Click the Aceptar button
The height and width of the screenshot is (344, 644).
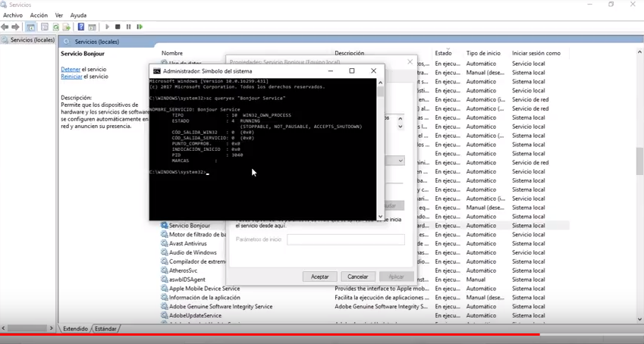(319, 277)
